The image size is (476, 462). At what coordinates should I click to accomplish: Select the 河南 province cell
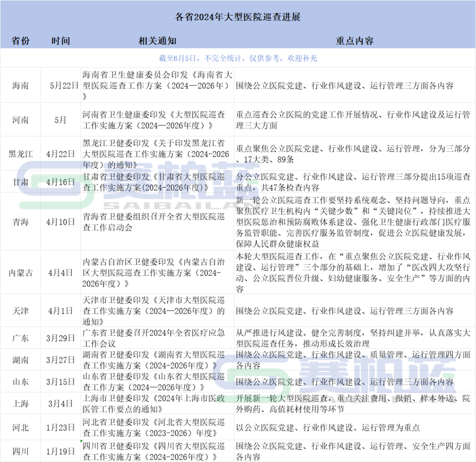coord(20,119)
